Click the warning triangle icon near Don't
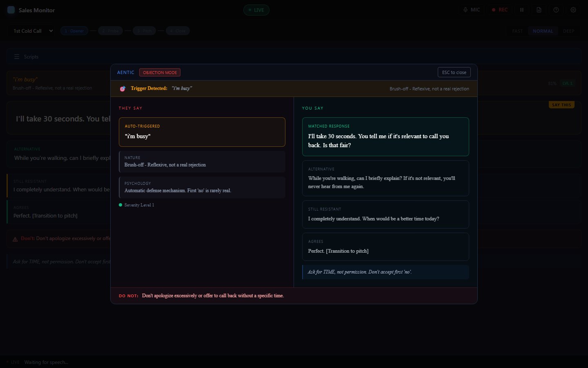The height and width of the screenshot is (368, 588). [x=15, y=239]
